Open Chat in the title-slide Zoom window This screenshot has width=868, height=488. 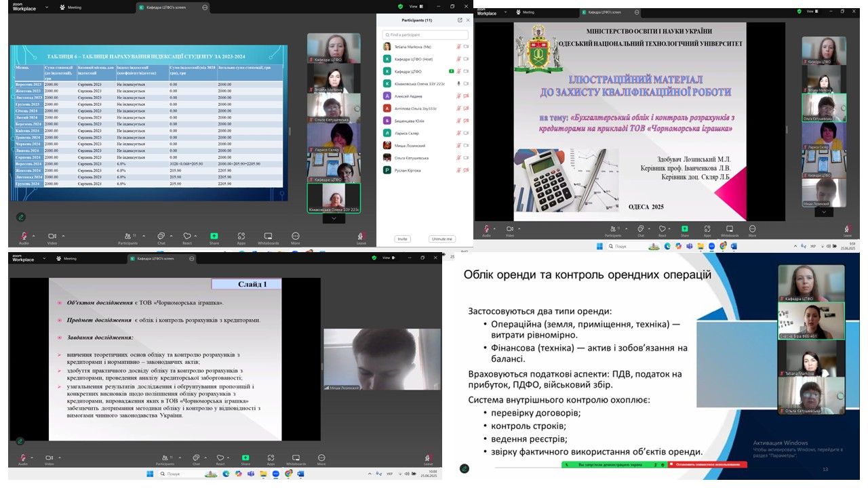pos(641,231)
